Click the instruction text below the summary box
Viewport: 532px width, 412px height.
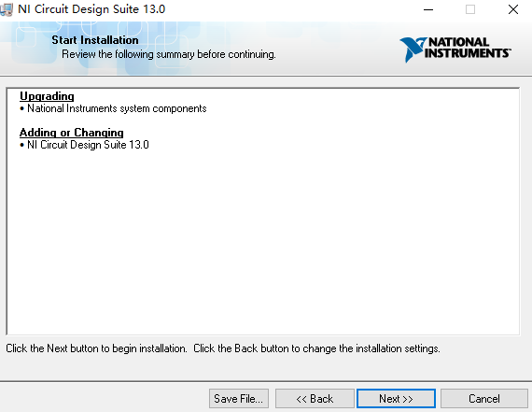pos(223,348)
